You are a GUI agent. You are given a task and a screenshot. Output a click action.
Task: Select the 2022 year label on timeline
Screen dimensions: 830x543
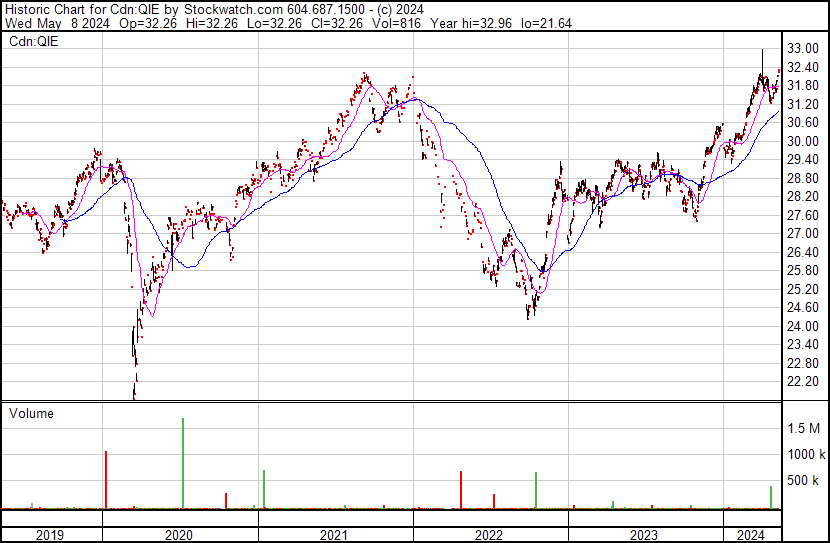coord(490,535)
